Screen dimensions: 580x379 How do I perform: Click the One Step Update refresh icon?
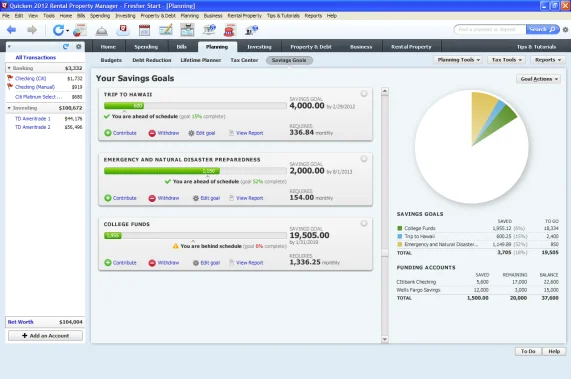pos(58,30)
